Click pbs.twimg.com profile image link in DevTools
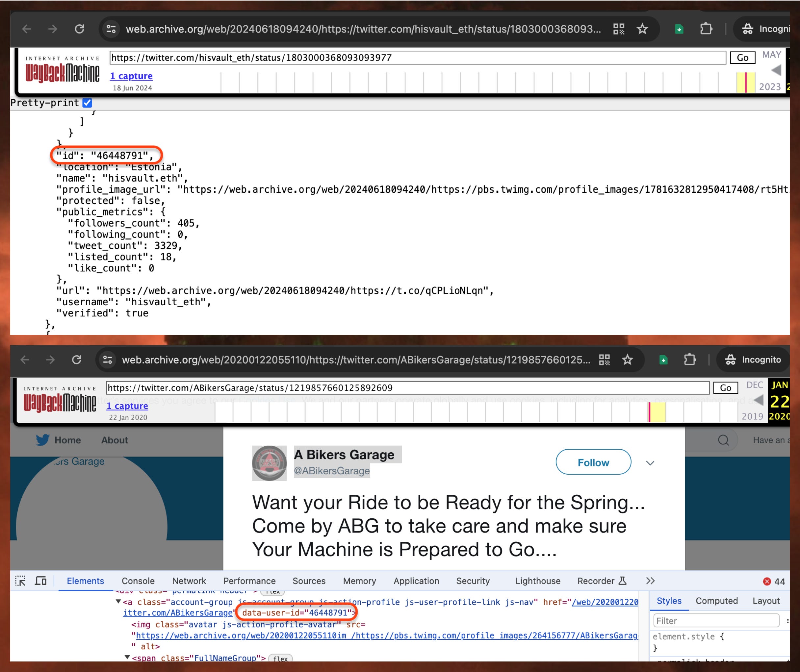This screenshot has height=672, width=800. coord(387,635)
